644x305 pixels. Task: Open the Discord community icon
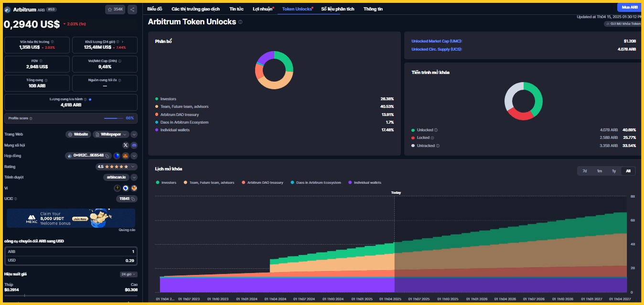tap(135, 145)
